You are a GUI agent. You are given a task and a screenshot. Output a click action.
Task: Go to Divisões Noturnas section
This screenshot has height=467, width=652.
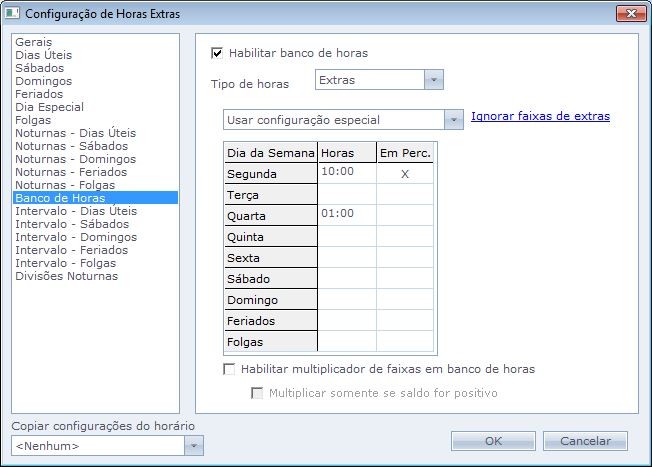point(66,277)
